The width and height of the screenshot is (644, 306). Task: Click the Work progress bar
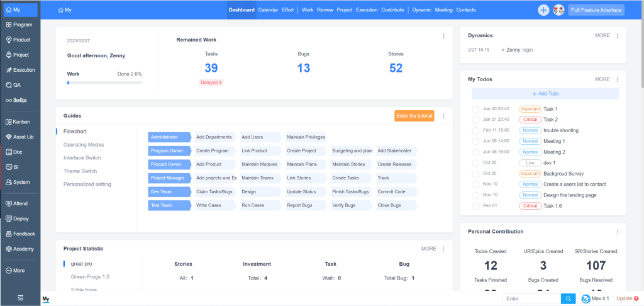click(x=104, y=82)
